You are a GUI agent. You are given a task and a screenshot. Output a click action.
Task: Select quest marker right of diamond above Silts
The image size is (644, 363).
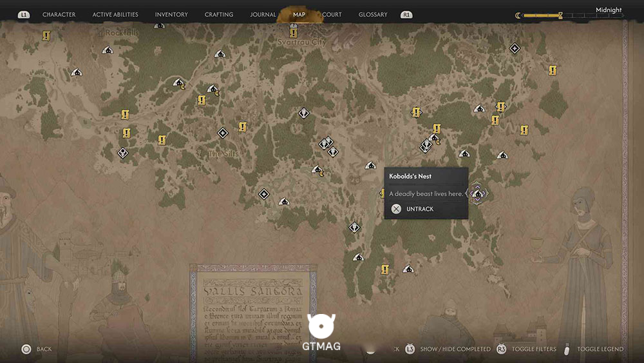tap(242, 126)
